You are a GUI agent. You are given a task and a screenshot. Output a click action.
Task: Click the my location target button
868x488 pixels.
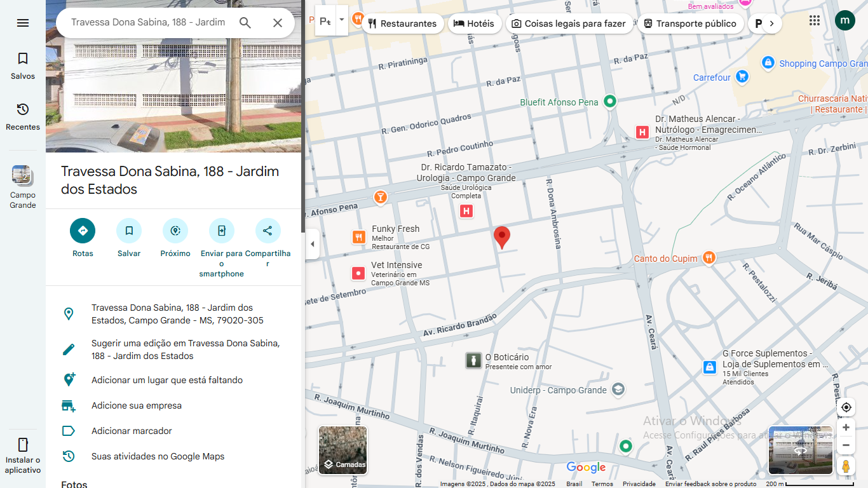pos(846,407)
